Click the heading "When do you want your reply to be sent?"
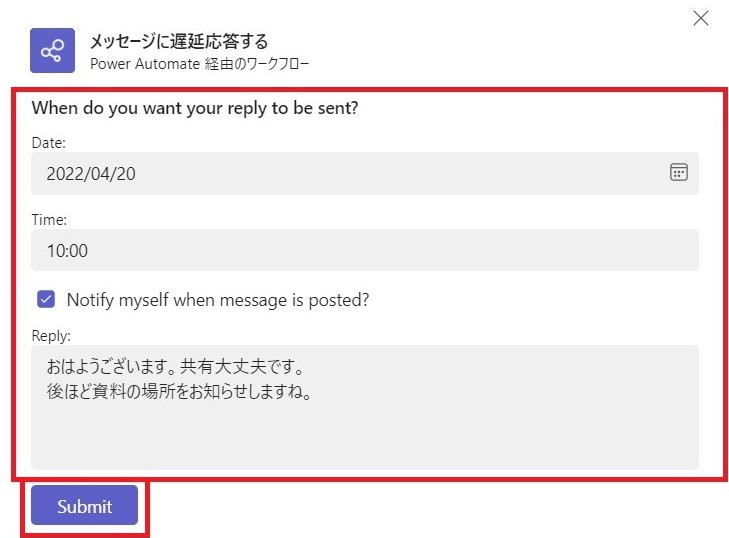Viewport: 729px width, 538px height. coord(195,108)
